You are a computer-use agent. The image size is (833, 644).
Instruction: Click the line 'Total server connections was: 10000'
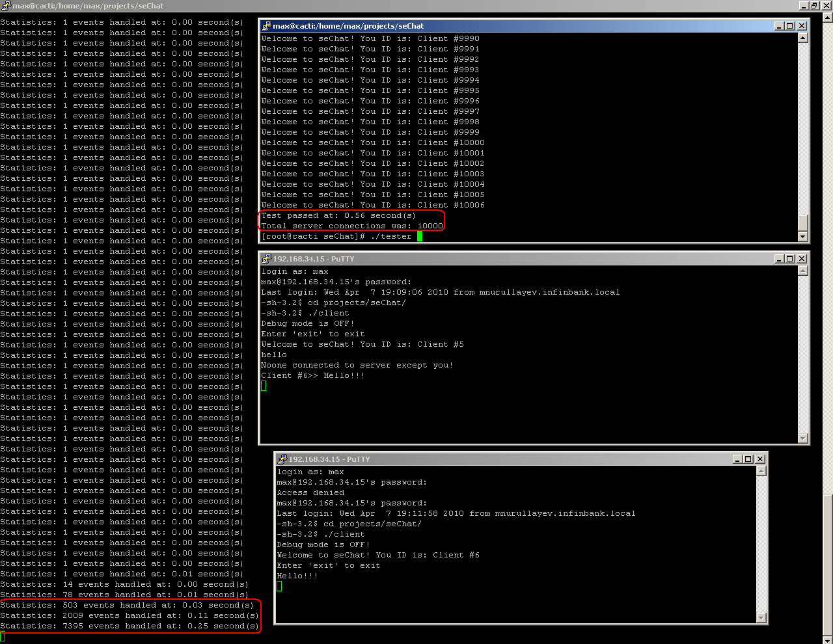tap(352, 226)
